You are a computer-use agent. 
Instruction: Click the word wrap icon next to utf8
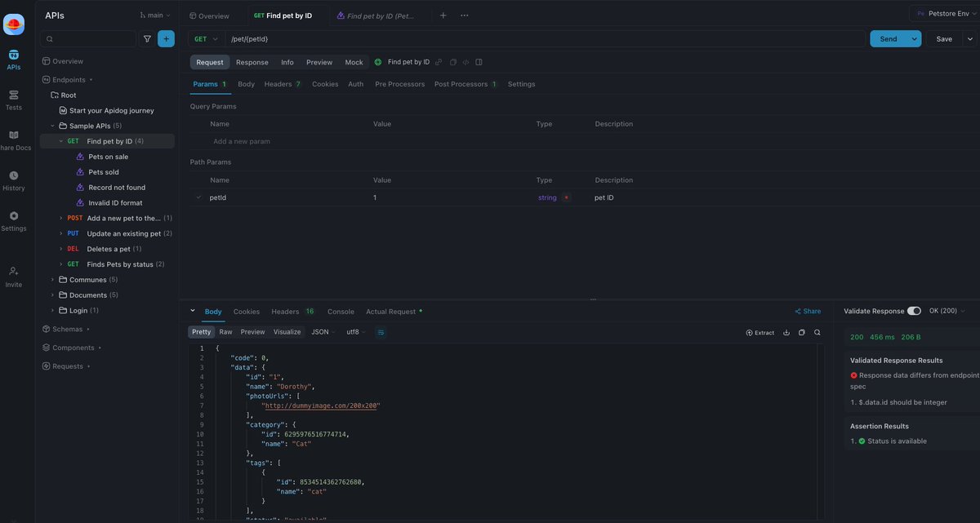point(381,332)
